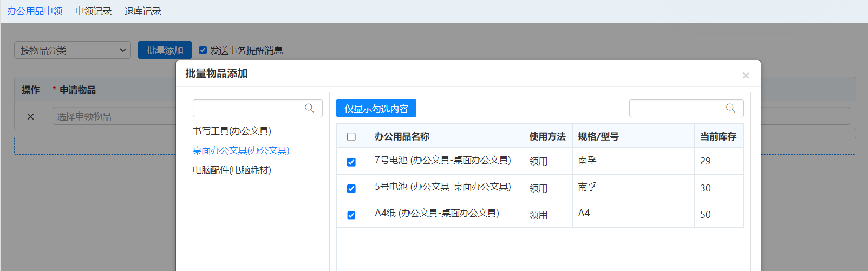
Task: Open the 选择申领物品 selector field
Action: (x=114, y=116)
